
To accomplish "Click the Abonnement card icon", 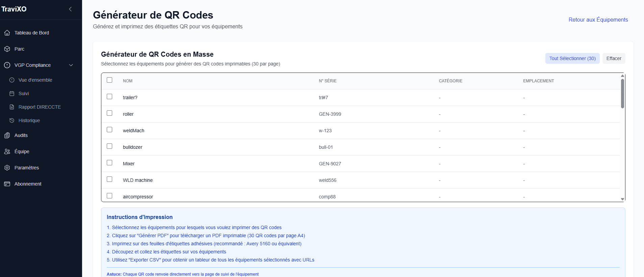I will click(x=7, y=184).
